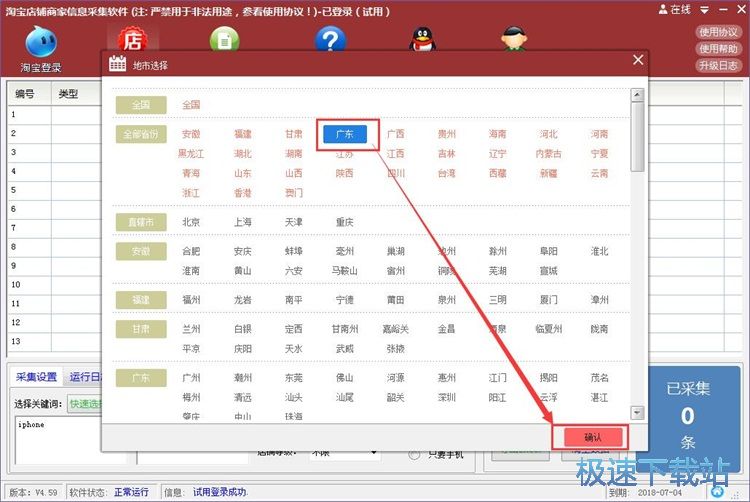Select 东莞 city
Screen dimensions: 750x502
click(x=294, y=378)
